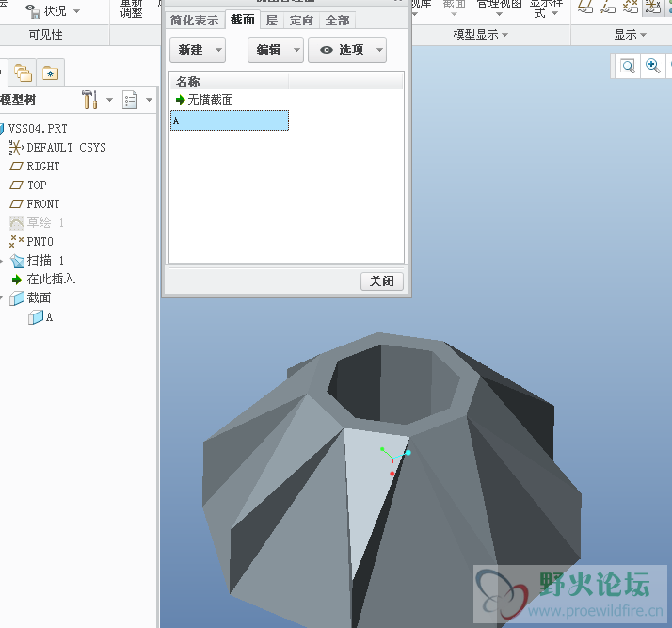Screen dimensions: 672x628
Task: Click the 新建 button in view manager
Action: click(x=191, y=50)
